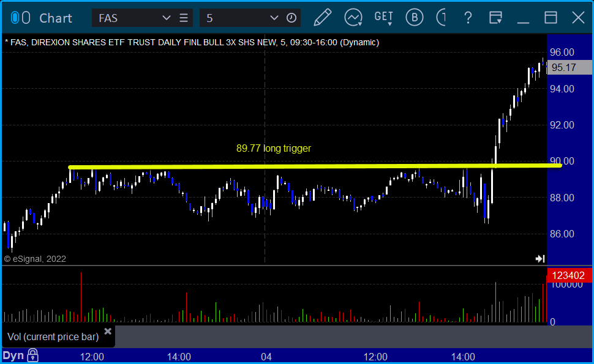594x364 pixels.
Task: Click the clock time template icon
Action: click(291, 18)
